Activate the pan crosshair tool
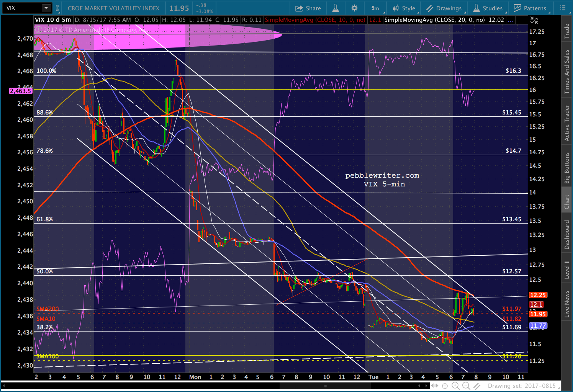Viewport: 573px width, 392px height. click(445, 386)
